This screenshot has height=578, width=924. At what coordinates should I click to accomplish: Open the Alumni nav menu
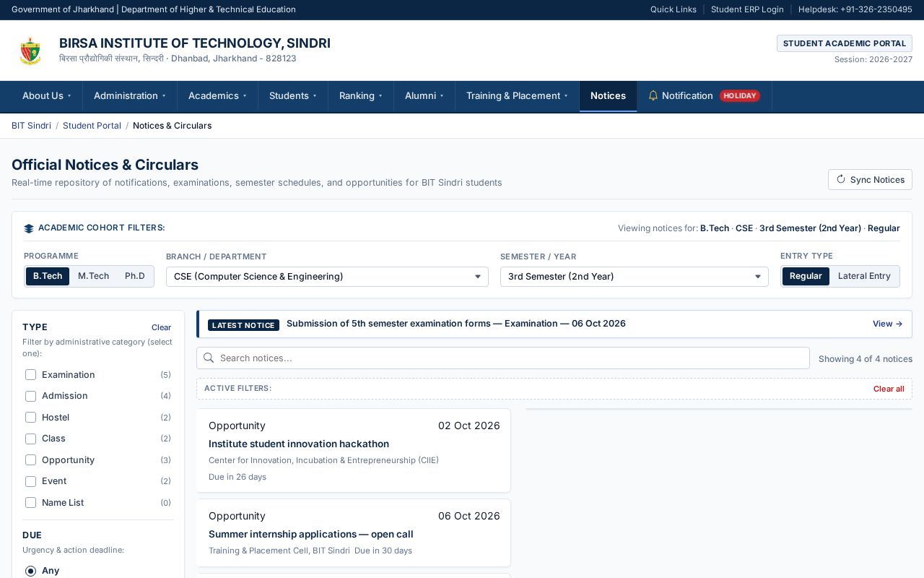[x=424, y=95]
